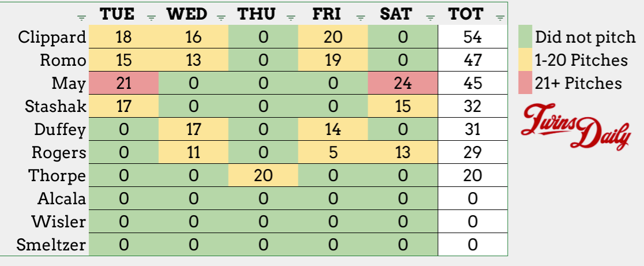Viewport: 644px width, 266px height.
Task: Open the TOT column filter icon
Action: coord(500,18)
